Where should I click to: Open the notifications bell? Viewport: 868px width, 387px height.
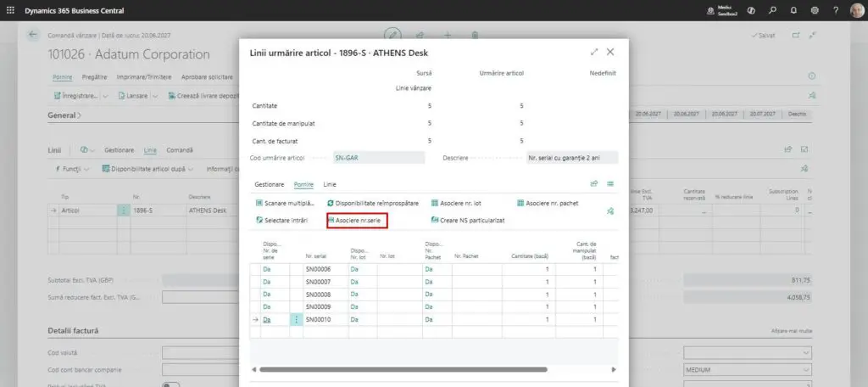[793, 10]
